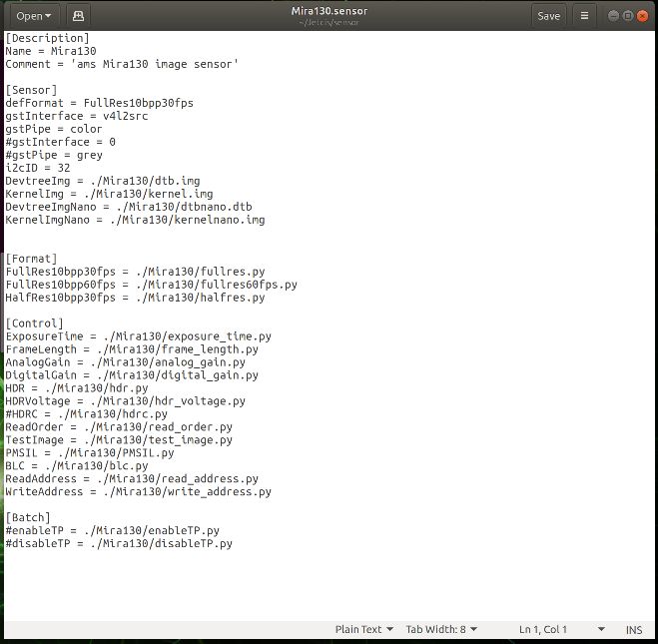
Task: Click the #disableTP line at the end
Action: pos(119,544)
